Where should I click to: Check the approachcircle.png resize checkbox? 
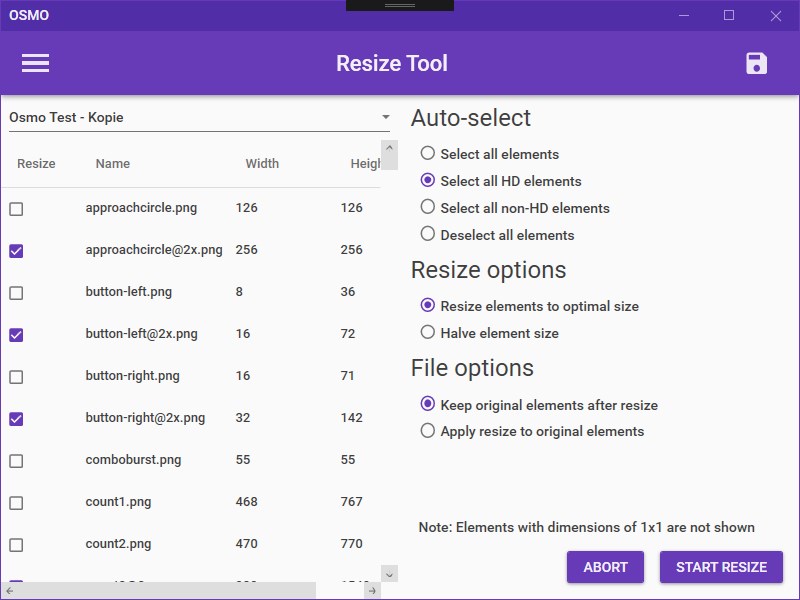click(x=16, y=209)
